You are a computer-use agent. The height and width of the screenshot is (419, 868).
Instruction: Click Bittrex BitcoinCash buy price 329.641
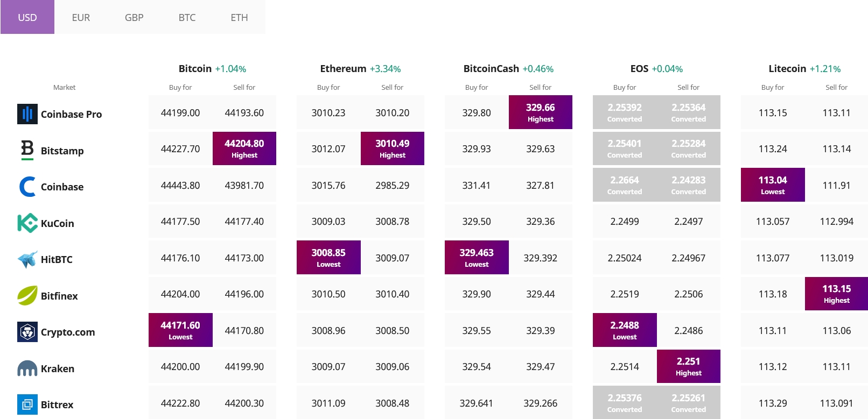(477, 403)
